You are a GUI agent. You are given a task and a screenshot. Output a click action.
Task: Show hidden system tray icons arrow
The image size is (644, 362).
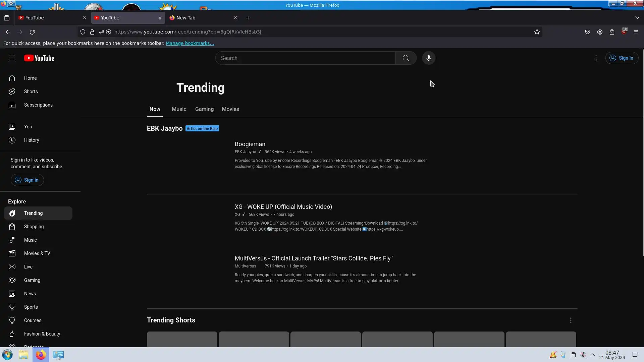(x=593, y=355)
